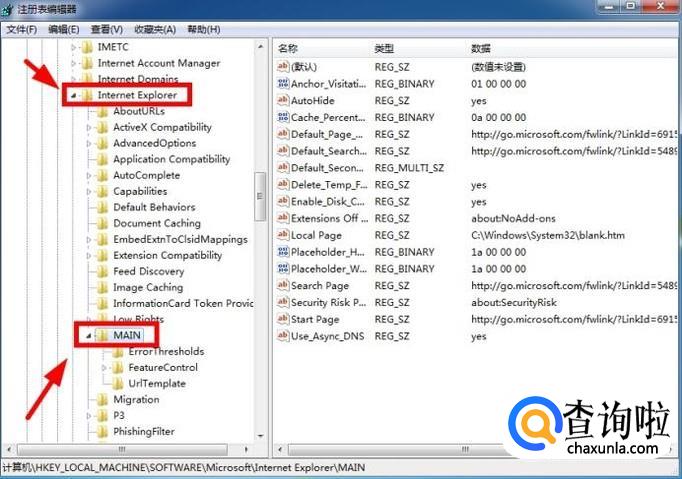This screenshot has width=682, height=479.
Task: Select the Extensions Off ... value name
Action: [329, 218]
